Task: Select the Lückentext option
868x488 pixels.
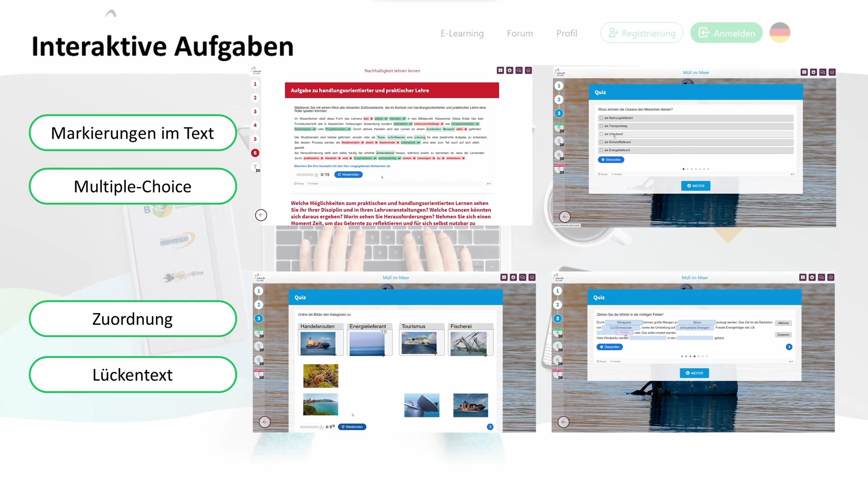Action: tap(132, 375)
